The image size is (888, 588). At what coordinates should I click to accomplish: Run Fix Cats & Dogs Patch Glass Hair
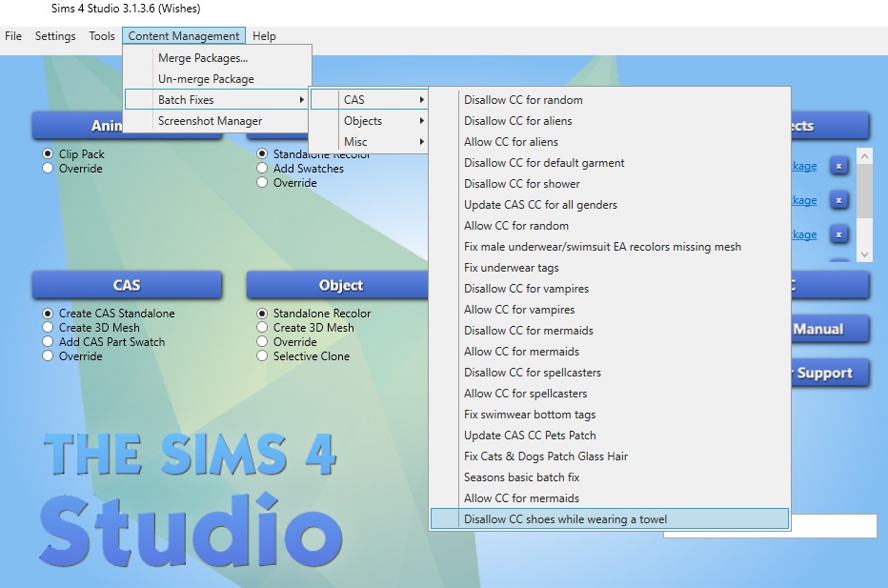(610, 456)
